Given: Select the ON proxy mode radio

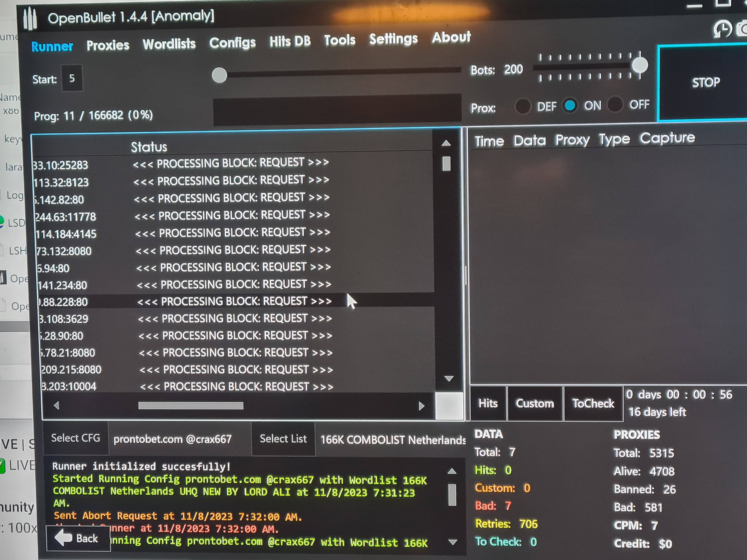Looking at the screenshot, I should [570, 106].
